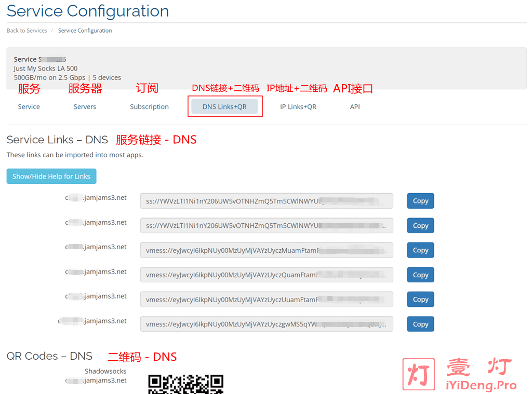The image size is (532, 394).
Task: Open the Service tab
Action: (x=29, y=107)
